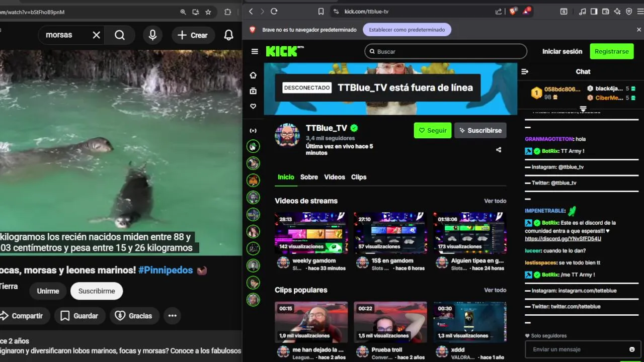Click Ver todo for Videos de streams

tap(495, 201)
